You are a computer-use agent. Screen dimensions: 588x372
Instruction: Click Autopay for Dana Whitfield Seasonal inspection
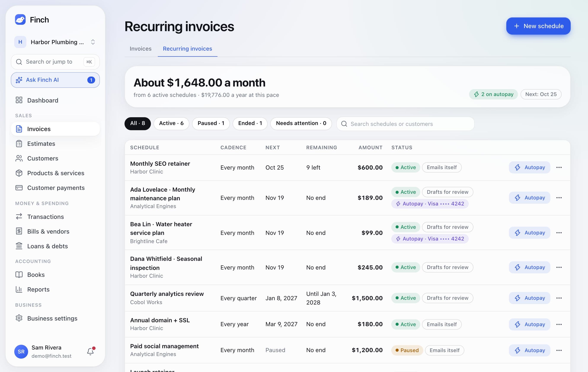[529, 267]
